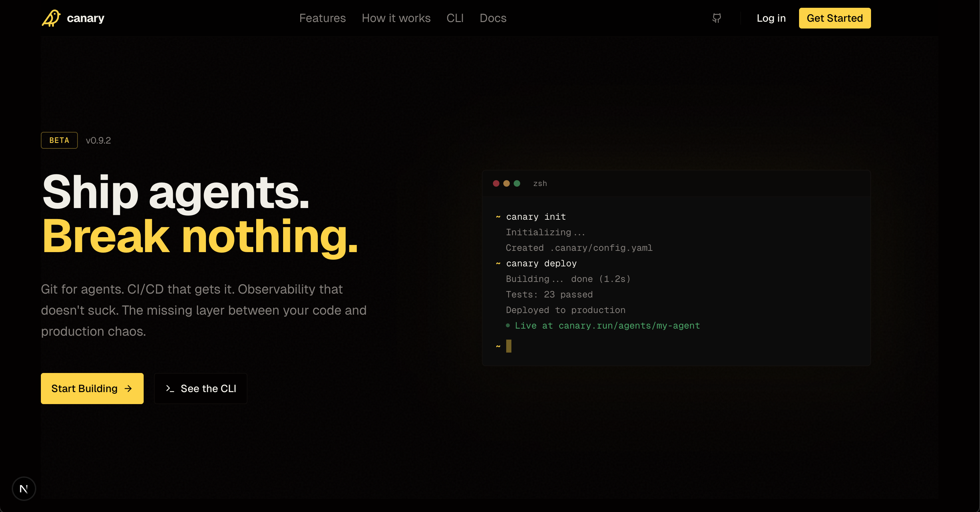Click the canary brand name text

pyautogui.click(x=85, y=18)
